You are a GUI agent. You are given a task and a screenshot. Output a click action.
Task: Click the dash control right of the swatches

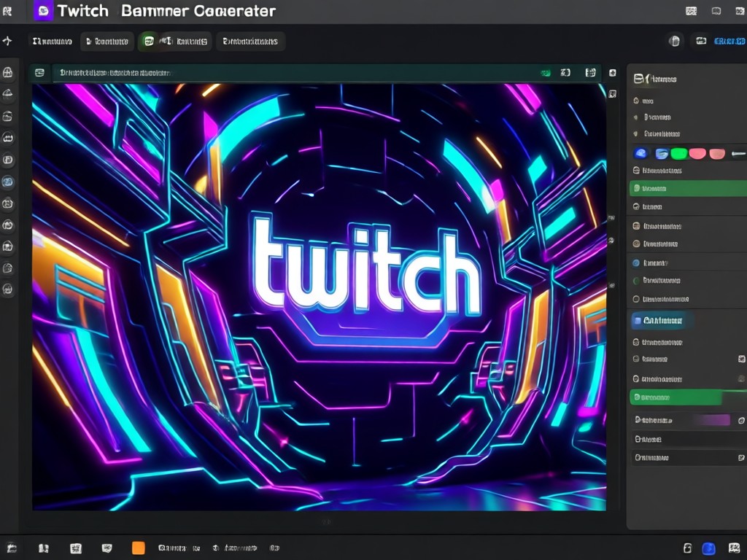coord(738,153)
